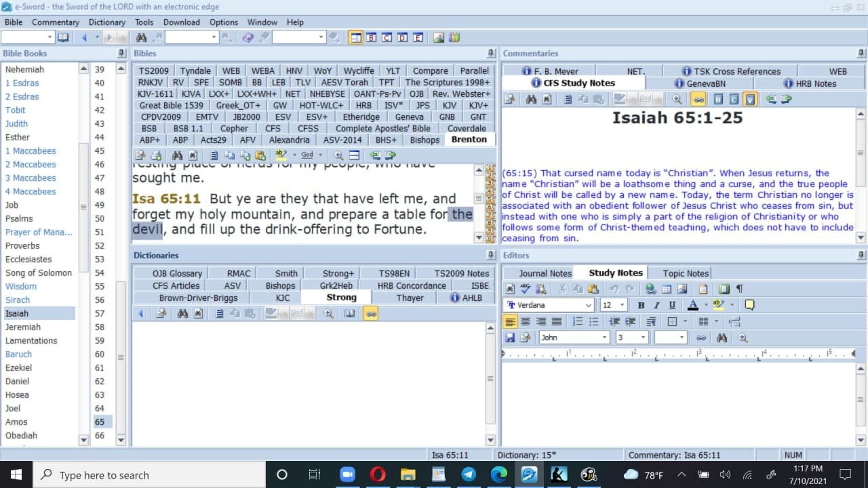This screenshot has width=868, height=488.
Task: Click the print icon in Bibles toolbar
Action: pyautogui.click(x=156, y=155)
